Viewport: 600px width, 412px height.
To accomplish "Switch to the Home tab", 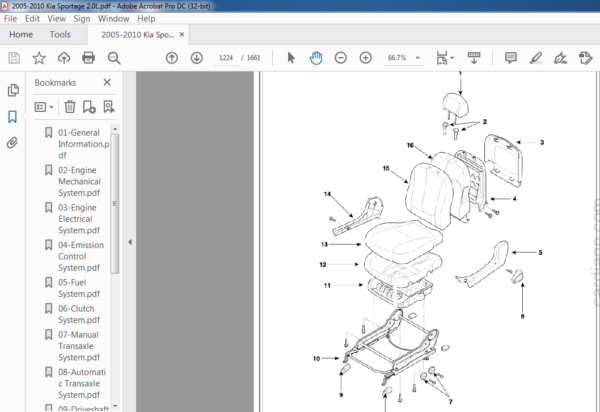I will 21,34.
